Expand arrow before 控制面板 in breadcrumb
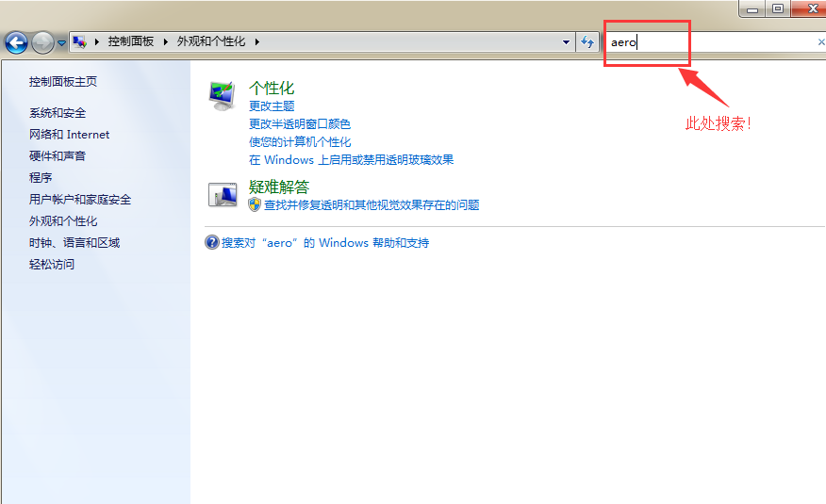The image size is (826, 504). (x=97, y=41)
